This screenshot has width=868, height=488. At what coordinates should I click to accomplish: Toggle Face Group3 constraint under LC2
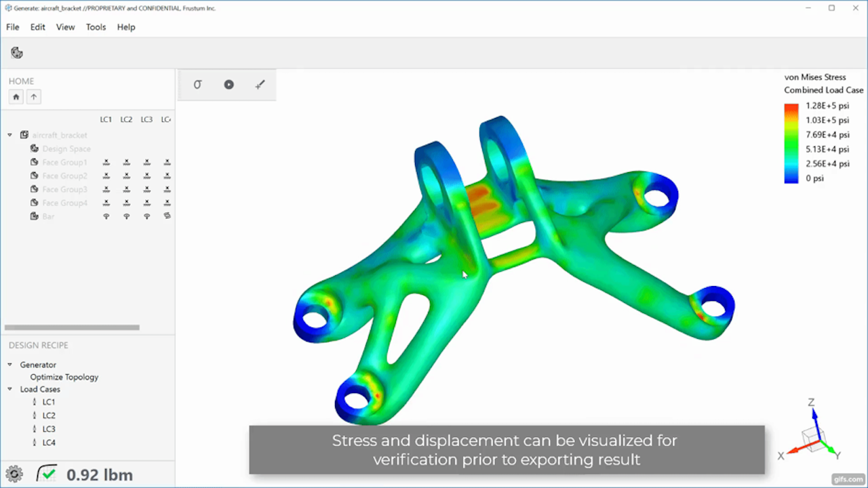(126, 189)
